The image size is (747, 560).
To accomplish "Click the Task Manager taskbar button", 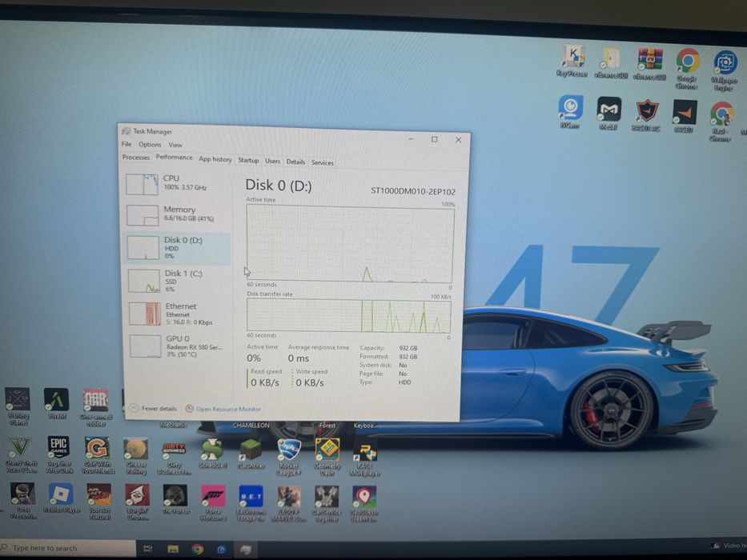I will click(x=246, y=550).
